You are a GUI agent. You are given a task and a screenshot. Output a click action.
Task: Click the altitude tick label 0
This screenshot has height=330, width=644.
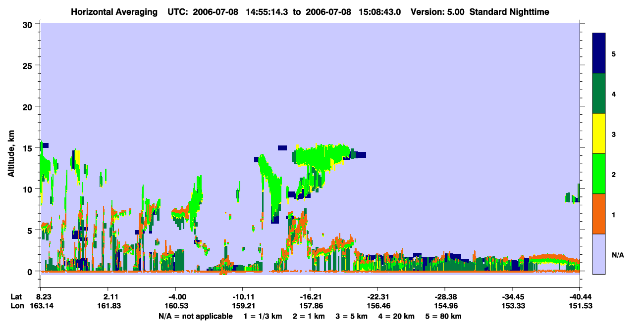click(31, 271)
